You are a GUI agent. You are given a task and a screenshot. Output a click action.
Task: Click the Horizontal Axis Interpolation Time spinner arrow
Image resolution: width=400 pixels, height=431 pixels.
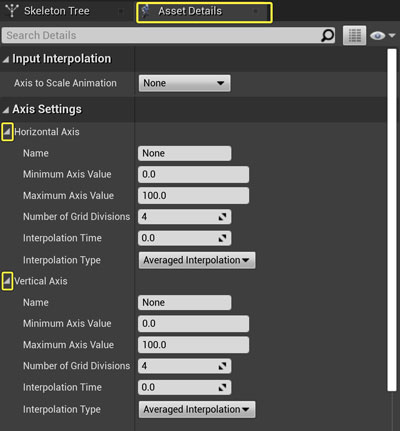pyautogui.click(x=222, y=238)
